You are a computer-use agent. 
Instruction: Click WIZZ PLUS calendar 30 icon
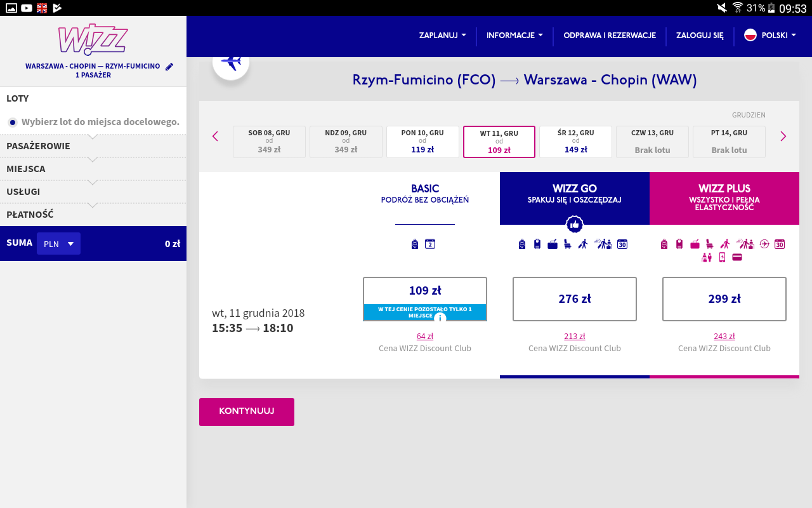pyautogui.click(x=780, y=244)
